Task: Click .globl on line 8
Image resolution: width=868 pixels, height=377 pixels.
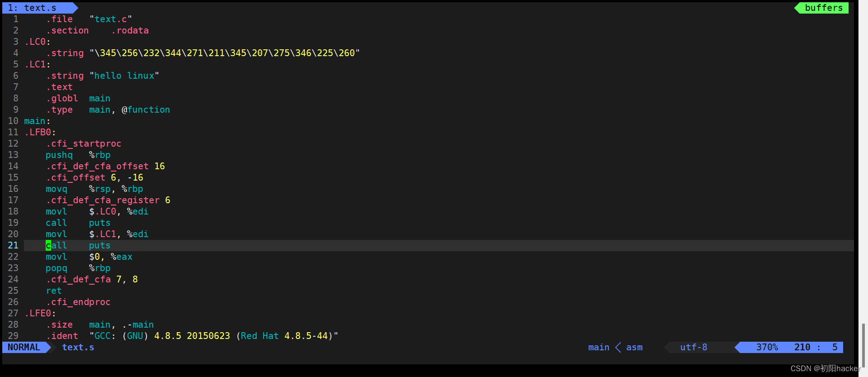Action: pyautogui.click(x=62, y=98)
